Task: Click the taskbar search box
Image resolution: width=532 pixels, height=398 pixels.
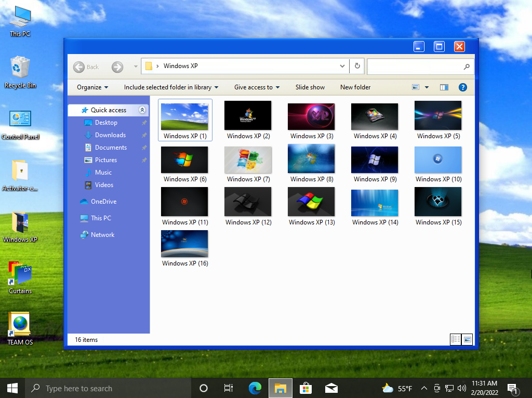Action: (x=108, y=388)
